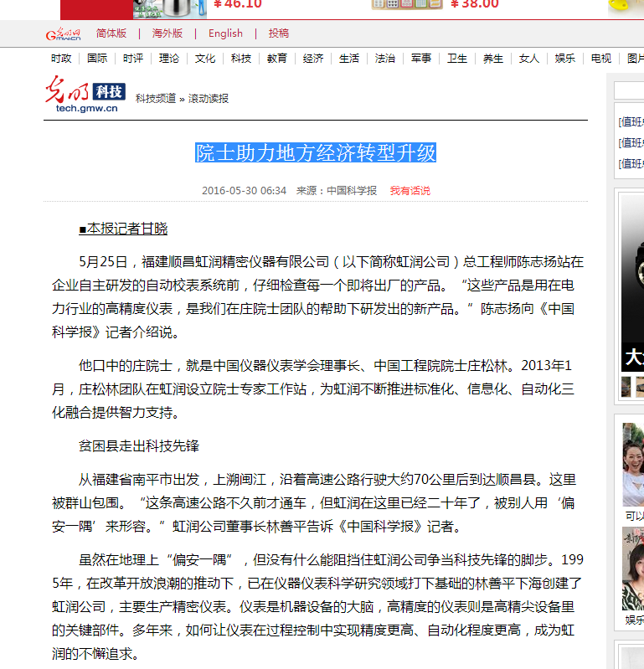
Task: Open the smiling woman photo thumbnail in sidebar
Action: [633, 463]
